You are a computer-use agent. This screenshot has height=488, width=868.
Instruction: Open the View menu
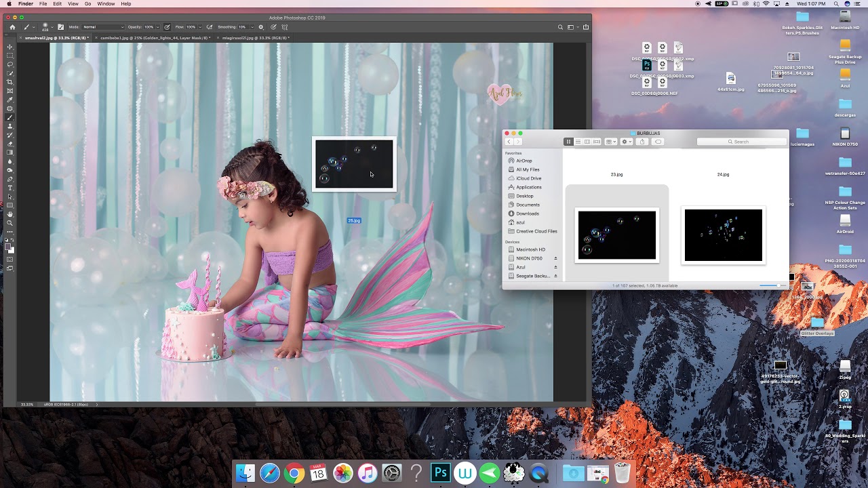[73, 4]
